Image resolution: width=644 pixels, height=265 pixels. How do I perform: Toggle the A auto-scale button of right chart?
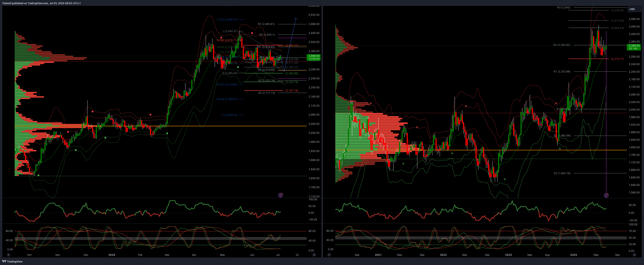tap(634, 255)
